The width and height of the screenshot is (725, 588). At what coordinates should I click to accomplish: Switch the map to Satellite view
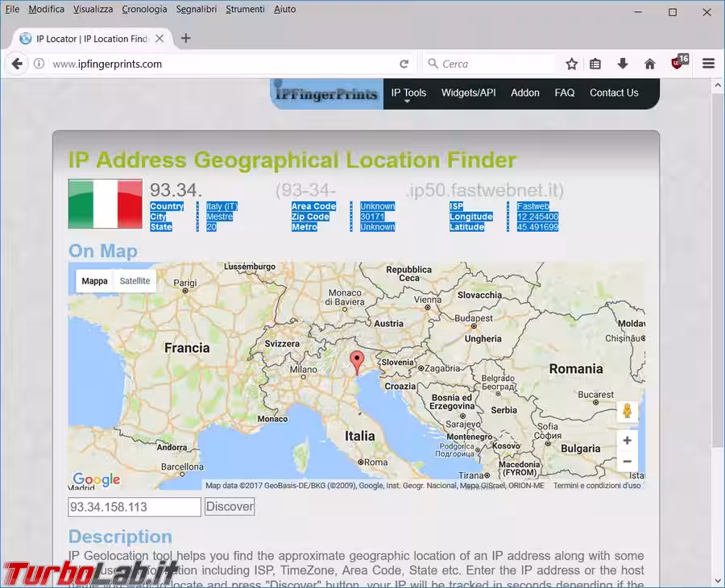135,281
